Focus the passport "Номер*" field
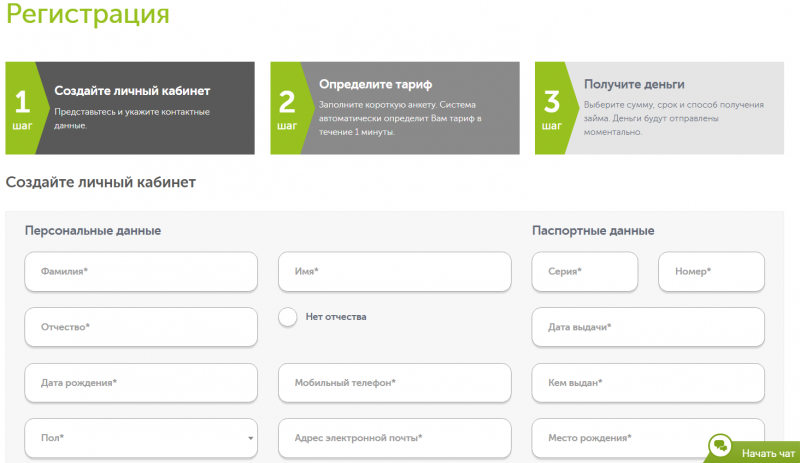Image resolution: width=800 pixels, height=463 pixels. (711, 272)
